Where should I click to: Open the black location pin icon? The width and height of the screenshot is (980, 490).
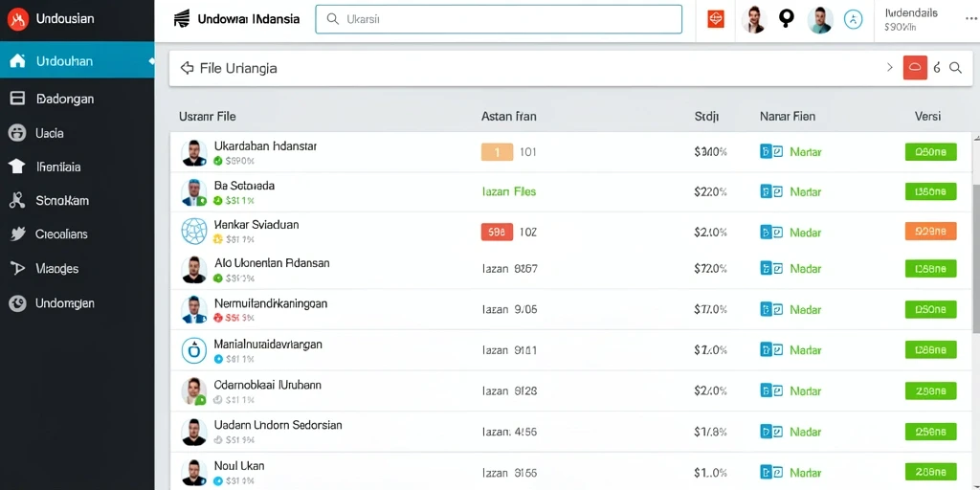tap(787, 19)
